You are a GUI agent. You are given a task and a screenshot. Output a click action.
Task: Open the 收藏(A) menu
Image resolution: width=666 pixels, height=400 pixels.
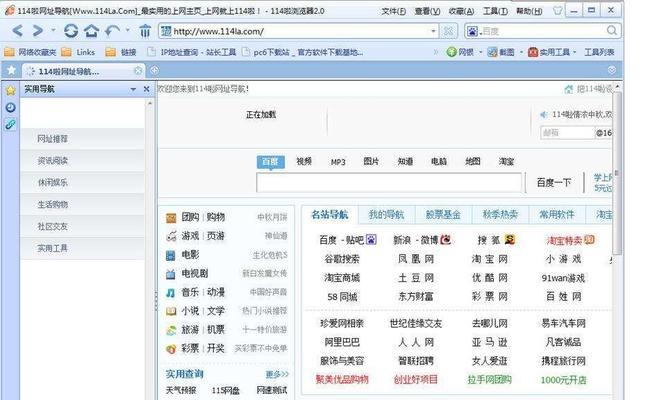click(461, 11)
